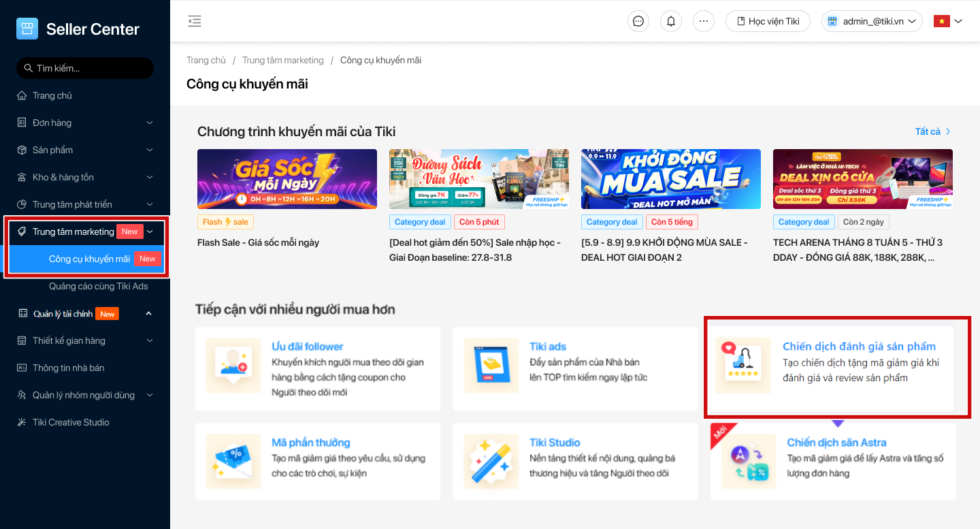Open the Khởi Động Mùa Sale banner
The width and height of the screenshot is (980, 529).
pyautogui.click(x=671, y=179)
